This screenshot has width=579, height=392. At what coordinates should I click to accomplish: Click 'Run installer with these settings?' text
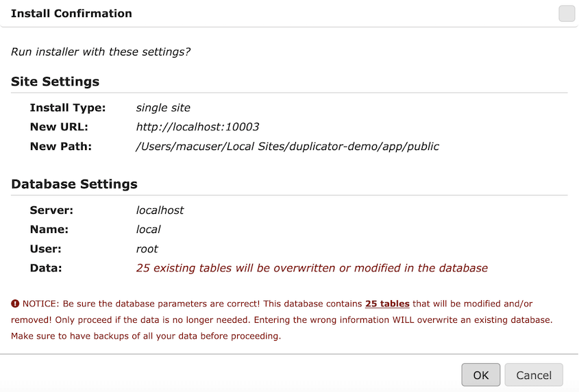(101, 51)
